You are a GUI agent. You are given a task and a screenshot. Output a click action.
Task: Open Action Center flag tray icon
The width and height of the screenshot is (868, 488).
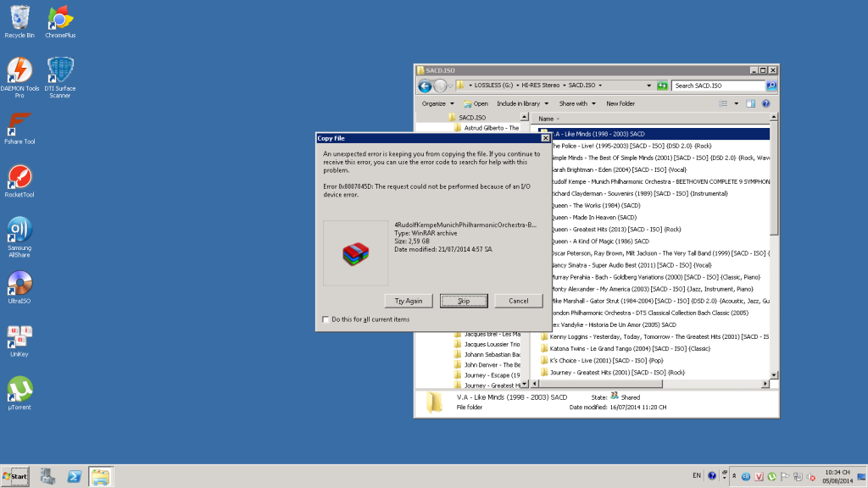pyautogui.click(x=785, y=476)
